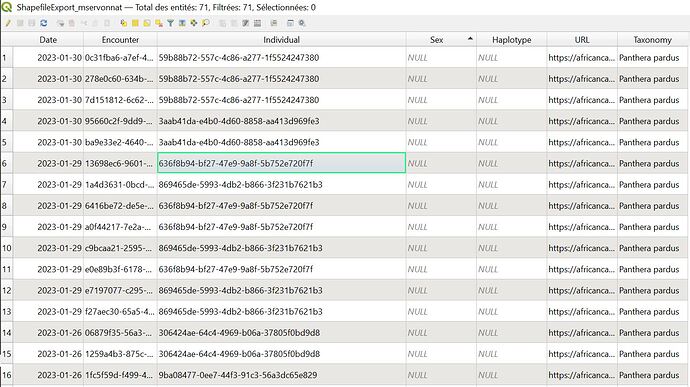Click the Individual cell in row 4
The width and height of the screenshot is (690, 387).
point(281,121)
